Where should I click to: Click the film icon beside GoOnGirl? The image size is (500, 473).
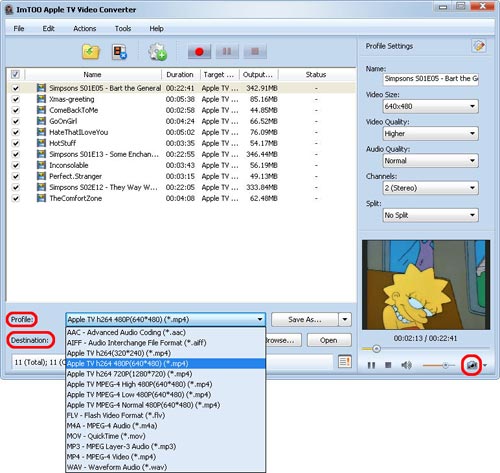click(x=41, y=121)
